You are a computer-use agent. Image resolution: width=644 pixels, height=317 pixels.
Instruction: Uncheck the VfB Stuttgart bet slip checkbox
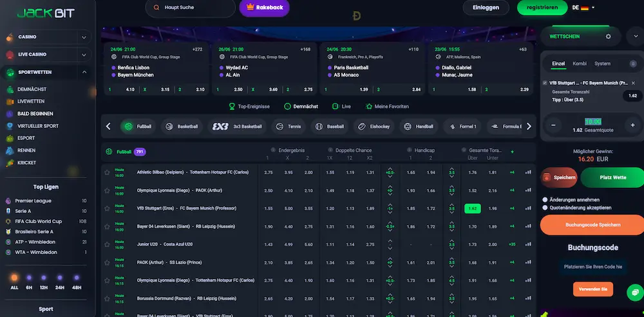(x=545, y=83)
